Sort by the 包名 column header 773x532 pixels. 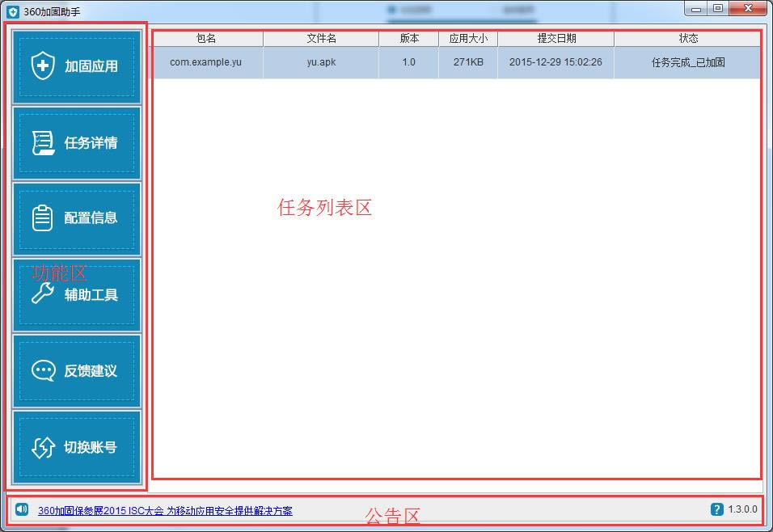point(207,39)
